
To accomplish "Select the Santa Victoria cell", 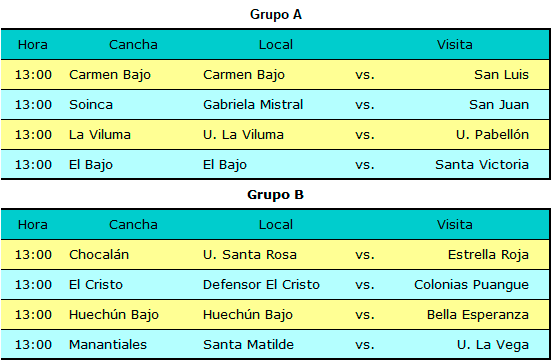I will [482, 165].
